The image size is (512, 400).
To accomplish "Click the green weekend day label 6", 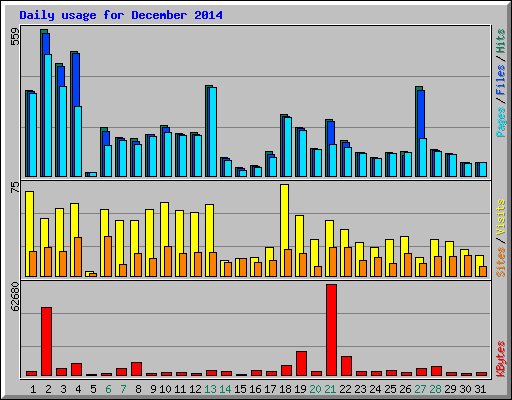I will pos(108,389).
